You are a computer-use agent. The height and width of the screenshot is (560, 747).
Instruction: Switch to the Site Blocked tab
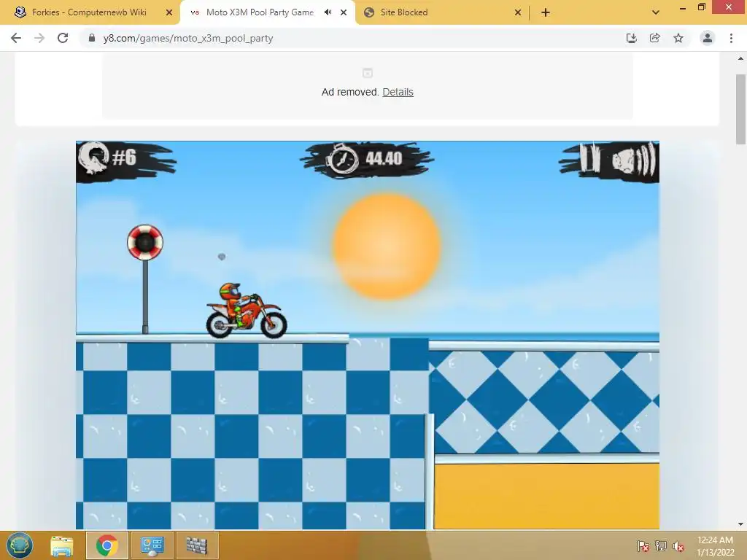(x=404, y=12)
